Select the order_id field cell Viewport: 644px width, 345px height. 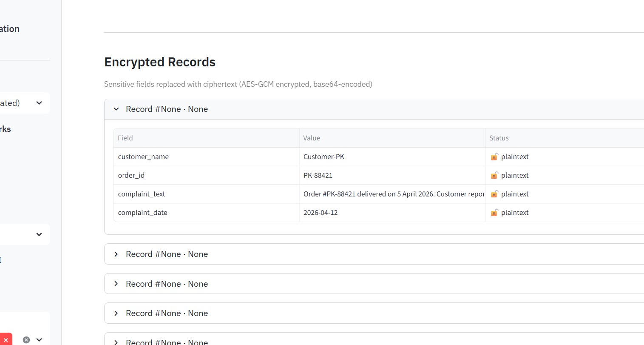pyautogui.click(x=206, y=175)
